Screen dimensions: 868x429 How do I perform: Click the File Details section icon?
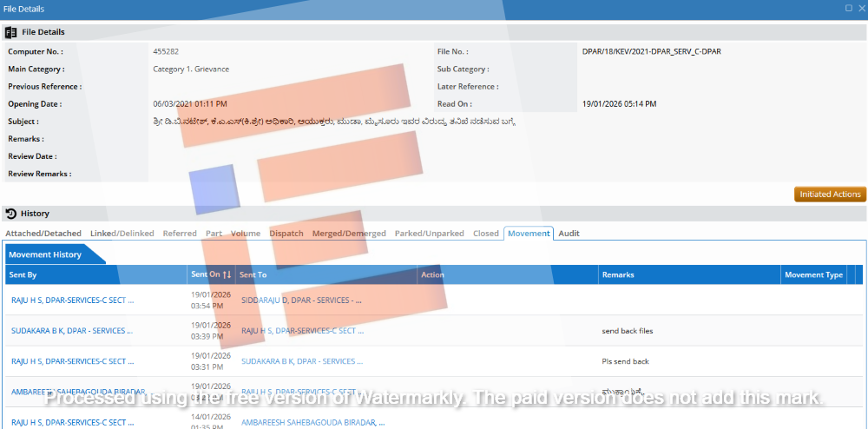pos(10,32)
